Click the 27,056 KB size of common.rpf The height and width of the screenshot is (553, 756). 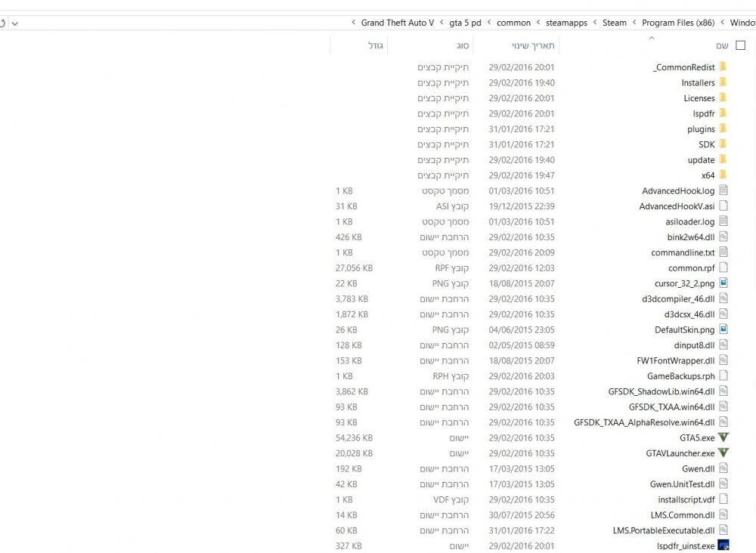coord(354,268)
